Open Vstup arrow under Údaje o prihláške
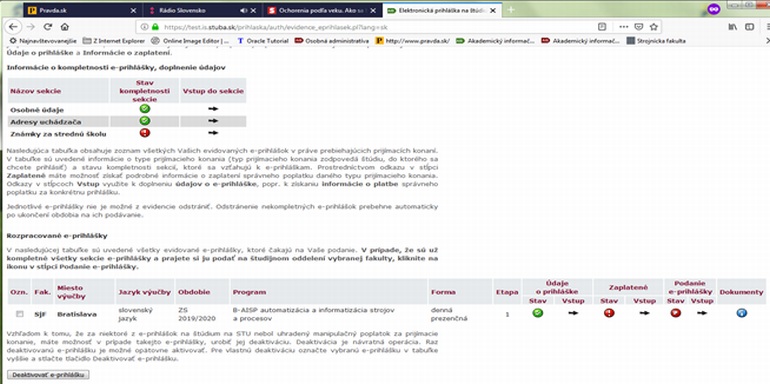The height and width of the screenshot is (384, 770). click(573, 313)
